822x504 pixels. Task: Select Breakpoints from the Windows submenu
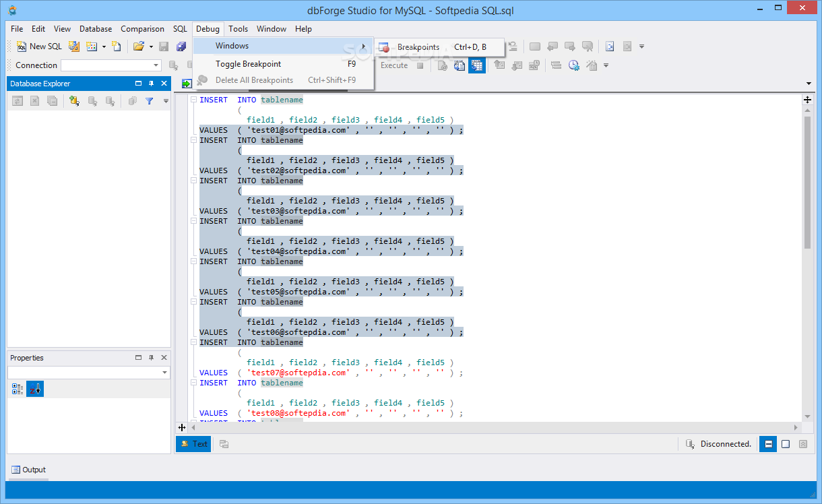(440, 47)
